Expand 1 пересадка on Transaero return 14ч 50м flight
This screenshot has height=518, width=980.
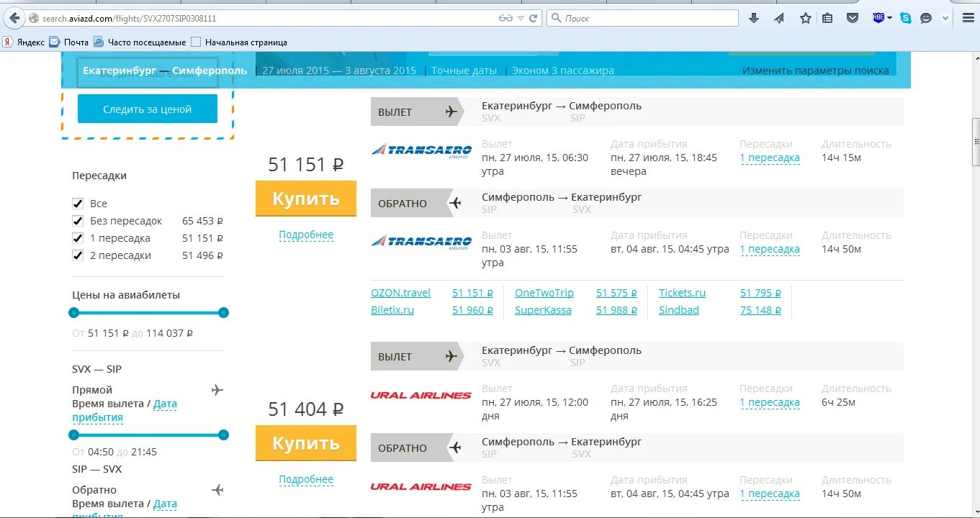[x=770, y=249]
